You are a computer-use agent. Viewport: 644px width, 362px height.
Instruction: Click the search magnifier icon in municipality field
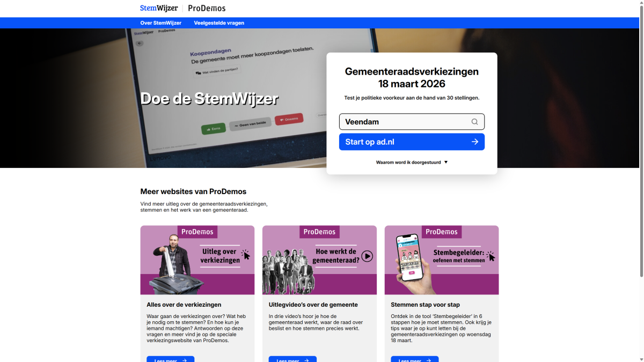474,122
